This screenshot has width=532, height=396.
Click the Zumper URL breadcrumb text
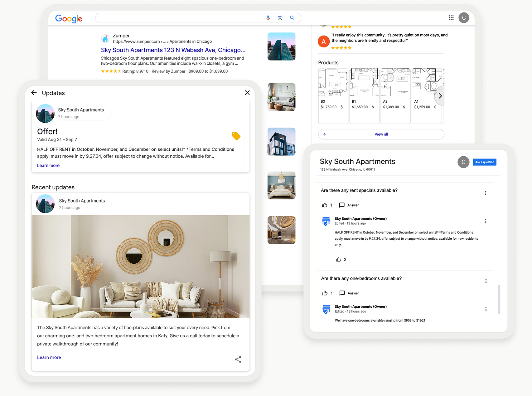[x=162, y=41]
